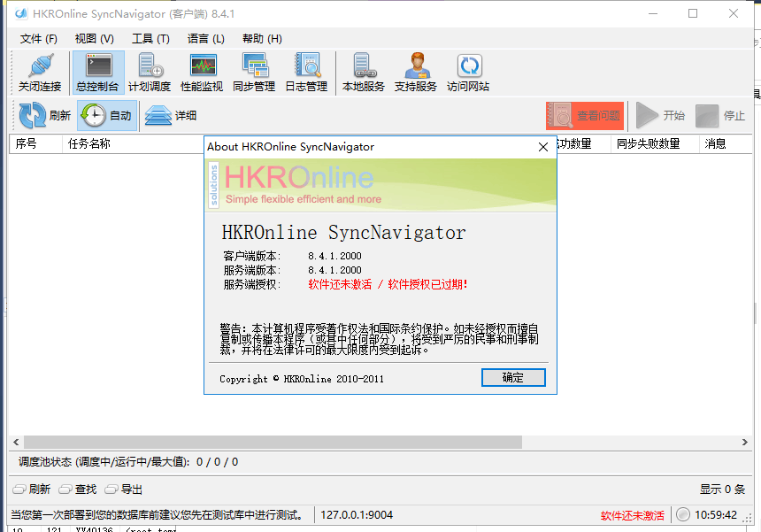This screenshot has height=532, width=761.
Task: Click the 刷新 refresh toolbar button
Action: [44, 116]
